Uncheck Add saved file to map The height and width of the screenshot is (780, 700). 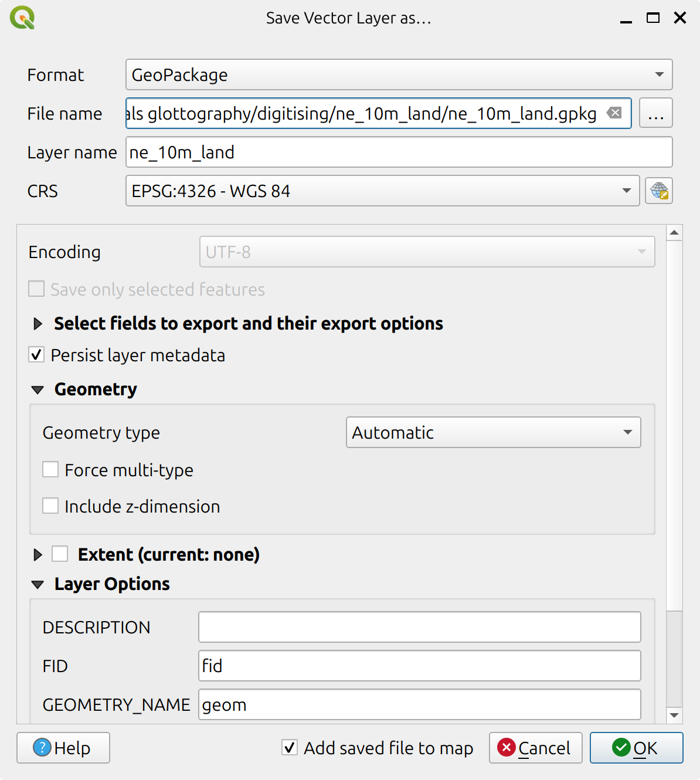[x=290, y=748]
